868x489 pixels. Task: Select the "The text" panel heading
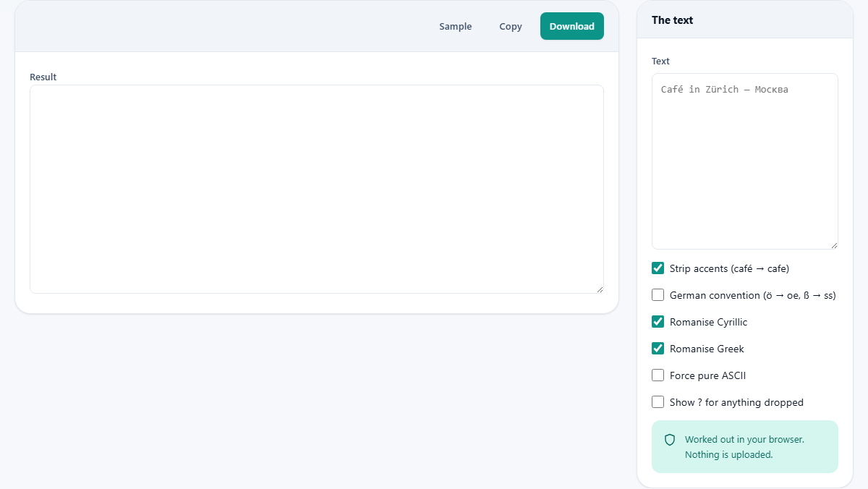[672, 20]
